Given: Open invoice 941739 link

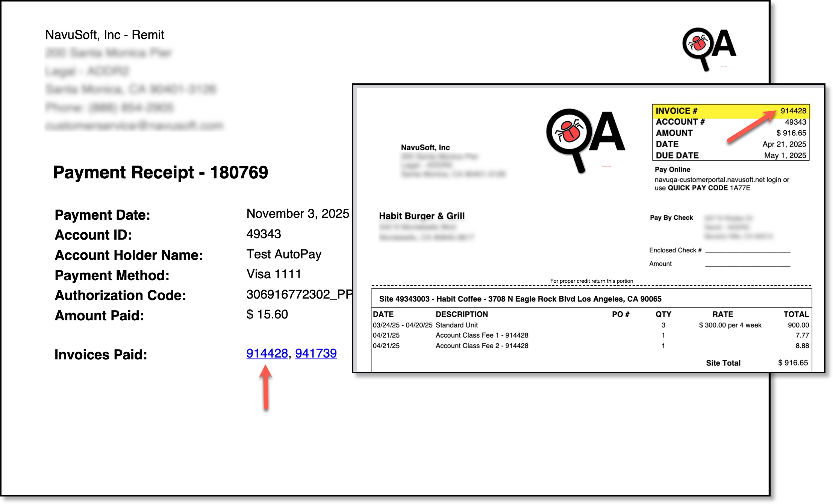Looking at the screenshot, I should [316, 353].
